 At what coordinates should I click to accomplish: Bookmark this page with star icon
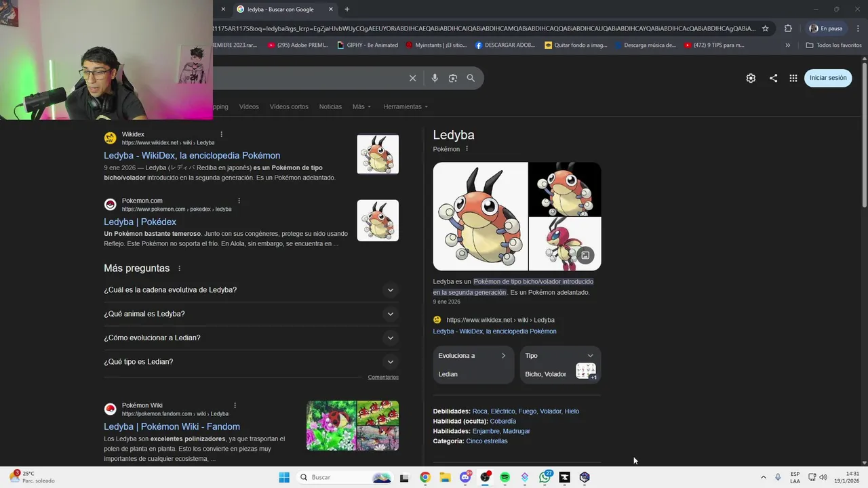(x=766, y=28)
